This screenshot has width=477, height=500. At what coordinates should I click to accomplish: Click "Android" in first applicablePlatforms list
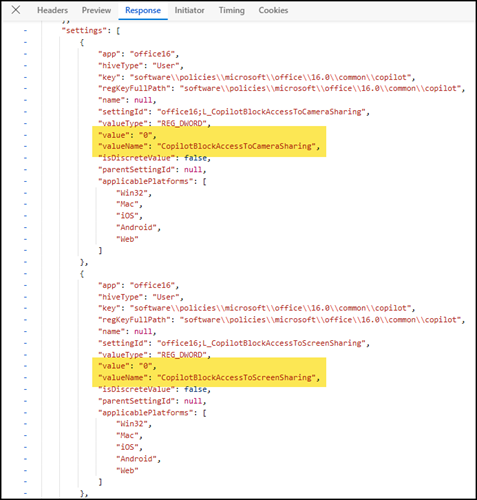139,227
